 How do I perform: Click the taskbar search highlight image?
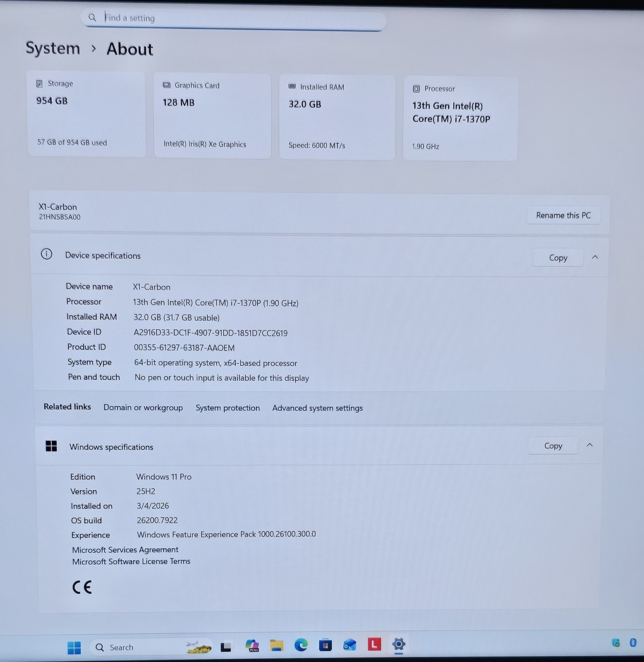tap(199, 647)
